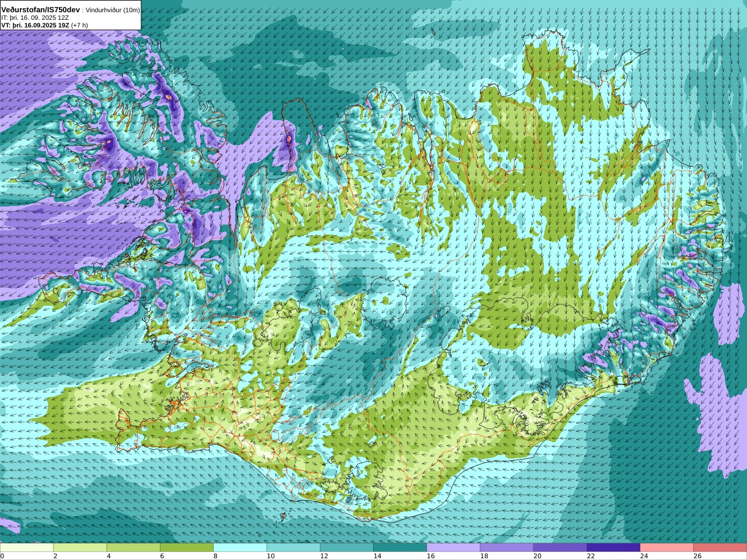Choose the light turquoise 10–12 legend swatch
747x560 pixels.
294,548
